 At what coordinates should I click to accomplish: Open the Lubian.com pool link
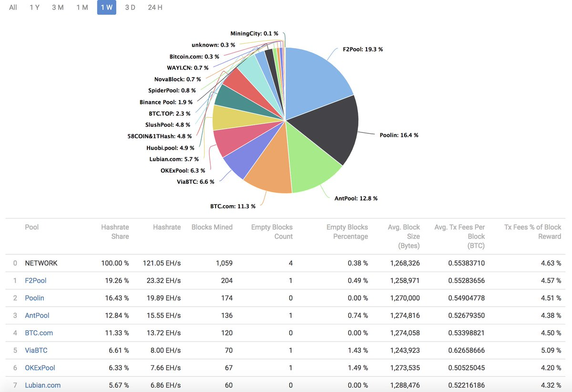click(x=43, y=385)
